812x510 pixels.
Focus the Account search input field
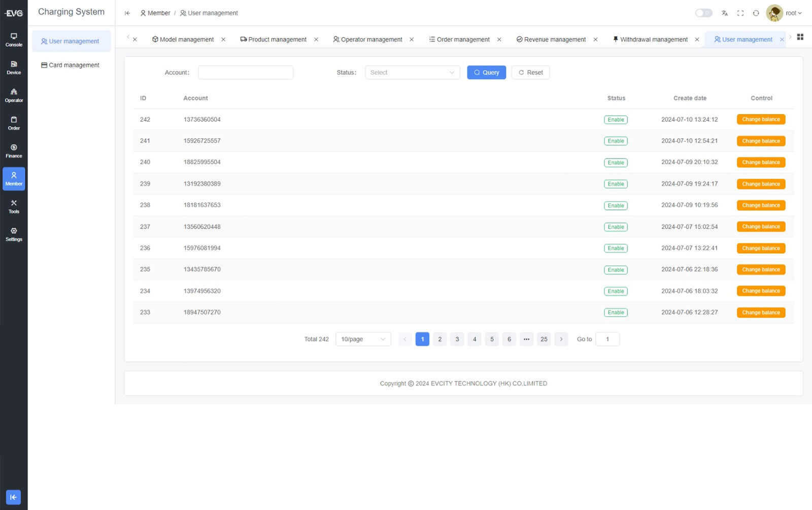246,73
